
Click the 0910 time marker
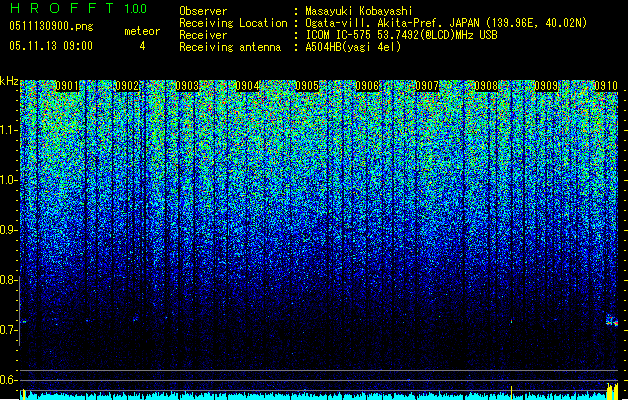(x=606, y=86)
